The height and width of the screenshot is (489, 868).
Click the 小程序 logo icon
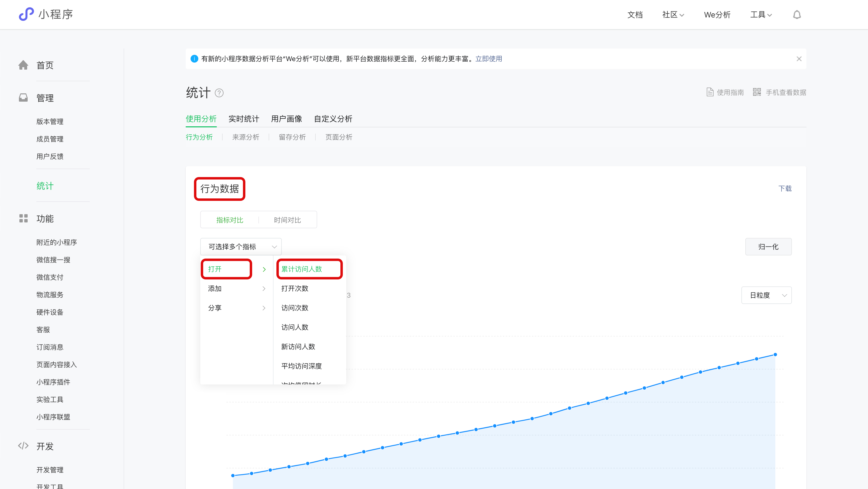click(26, 14)
